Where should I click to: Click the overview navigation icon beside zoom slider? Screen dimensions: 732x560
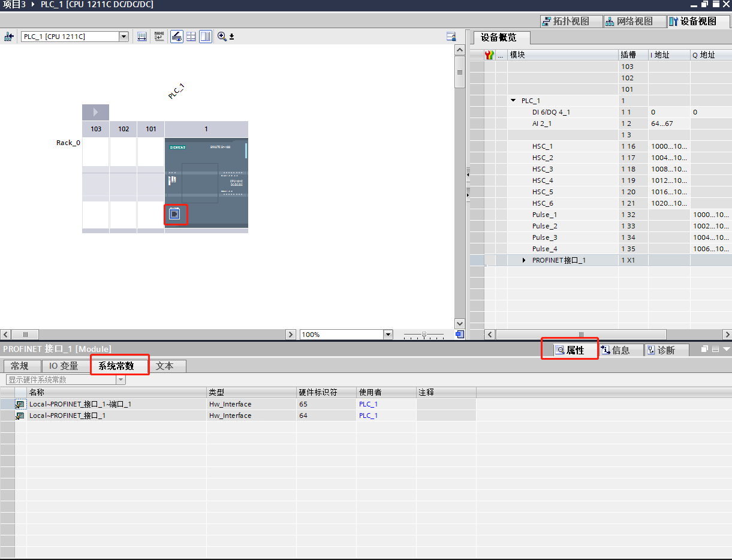(x=460, y=335)
